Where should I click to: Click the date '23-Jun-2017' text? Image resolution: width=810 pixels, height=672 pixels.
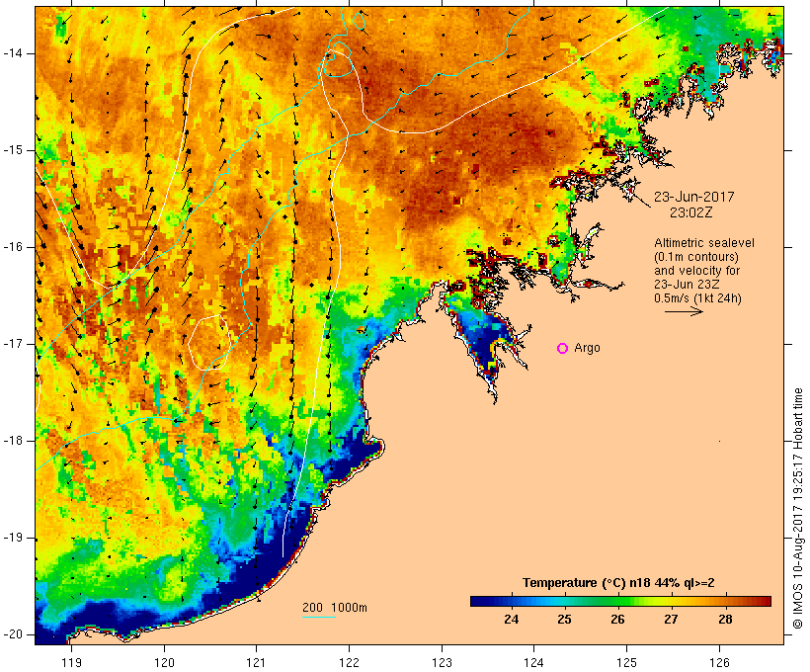(693, 197)
